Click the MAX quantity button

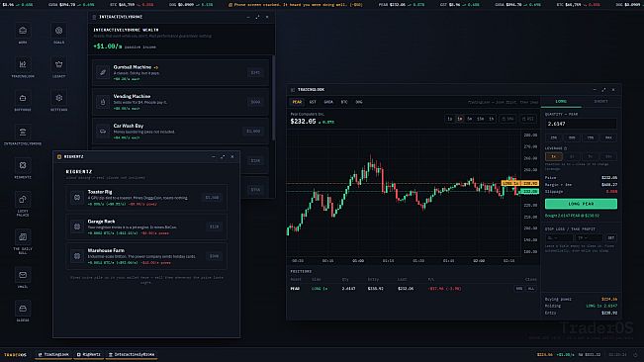coord(608,137)
